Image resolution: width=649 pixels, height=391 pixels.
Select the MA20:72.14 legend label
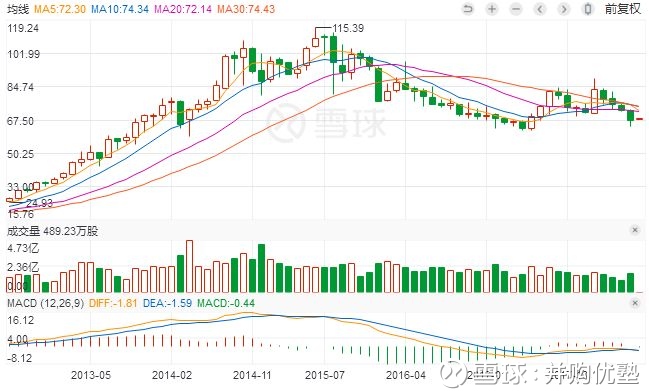183,9
